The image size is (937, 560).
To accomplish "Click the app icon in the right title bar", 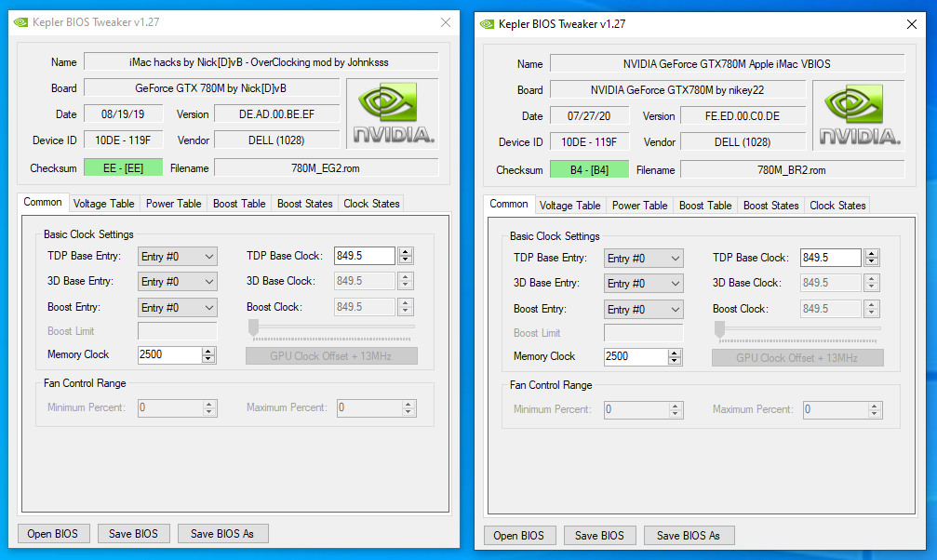I will (x=487, y=24).
